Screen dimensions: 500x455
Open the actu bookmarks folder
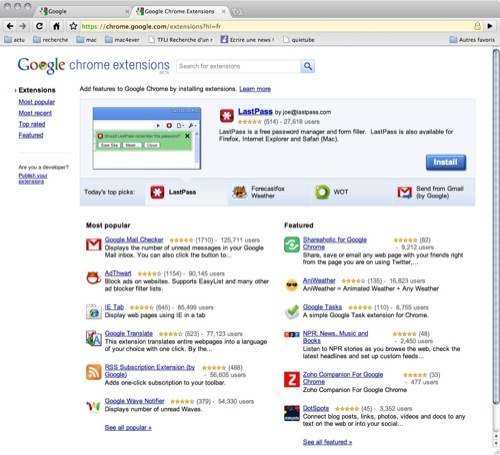point(15,40)
